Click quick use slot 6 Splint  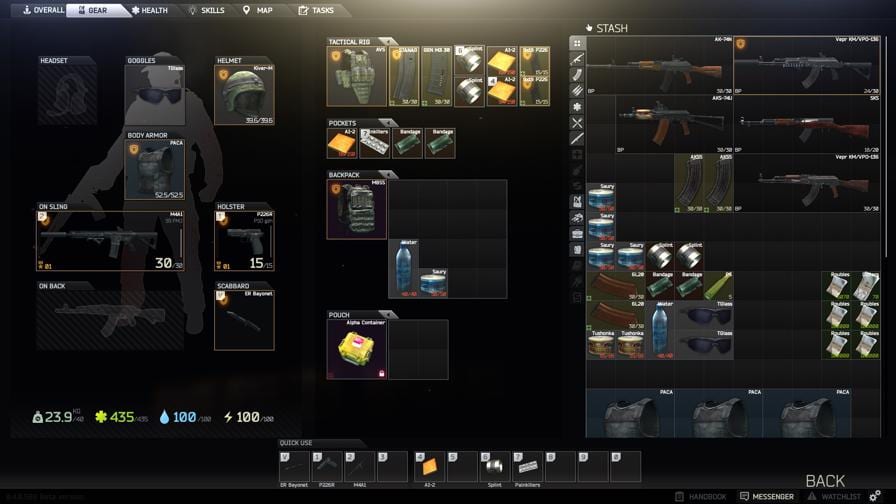pyautogui.click(x=494, y=466)
